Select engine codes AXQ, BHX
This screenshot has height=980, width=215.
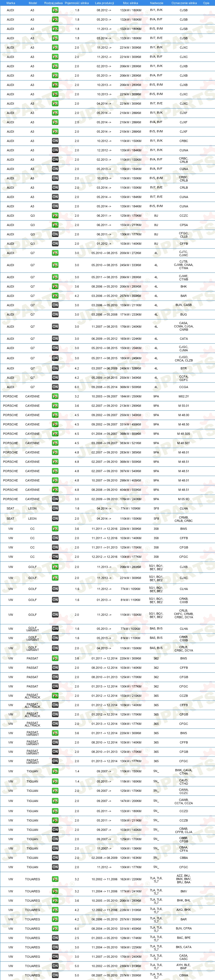[184, 910]
